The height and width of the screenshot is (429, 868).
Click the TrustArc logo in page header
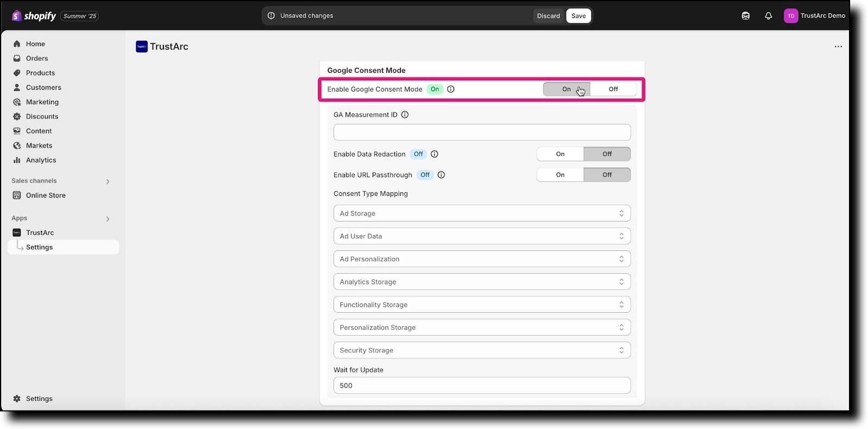tap(142, 47)
